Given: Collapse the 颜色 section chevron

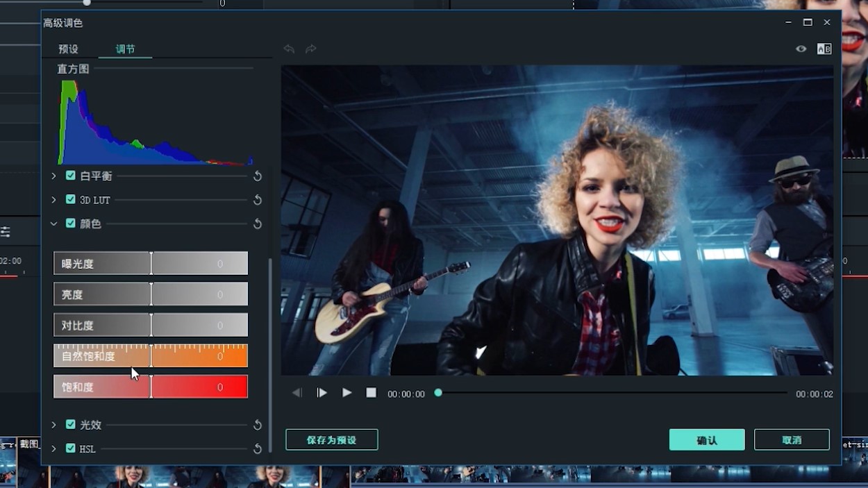Looking at the screenshot, I should click(x=53, y=224).
